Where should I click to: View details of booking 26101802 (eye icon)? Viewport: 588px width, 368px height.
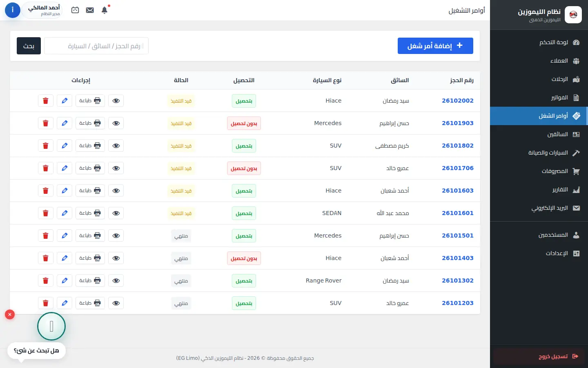pos(116,146)
